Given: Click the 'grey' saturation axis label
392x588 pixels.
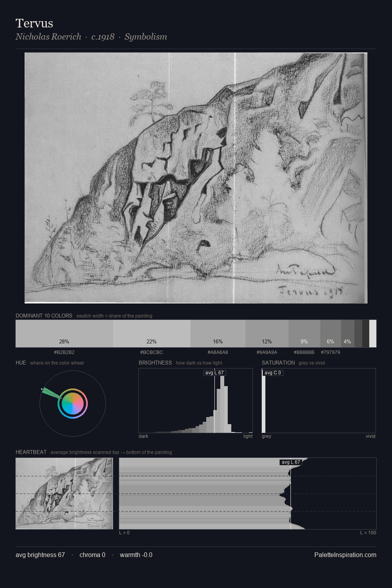Looking at the screenshot, I should [267, 436].
